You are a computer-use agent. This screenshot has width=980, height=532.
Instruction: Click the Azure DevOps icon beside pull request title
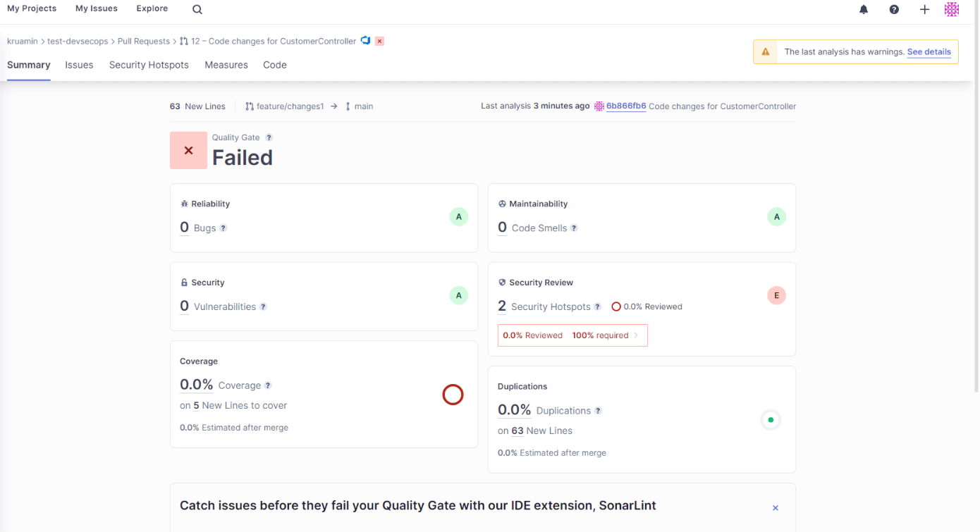(365, 41)
